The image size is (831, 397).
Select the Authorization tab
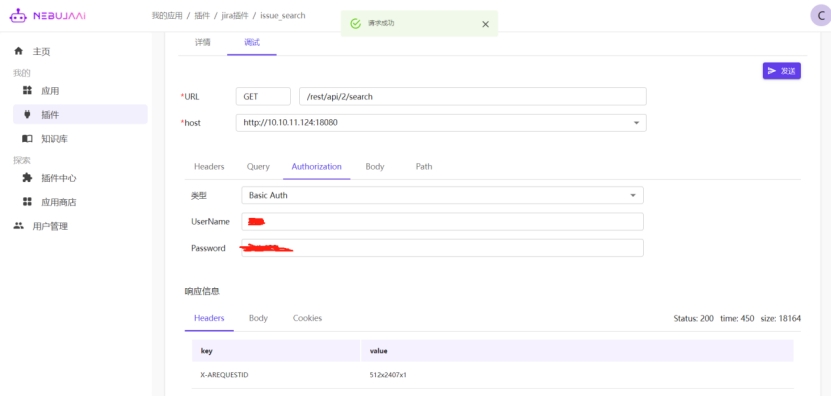[316, 166]
